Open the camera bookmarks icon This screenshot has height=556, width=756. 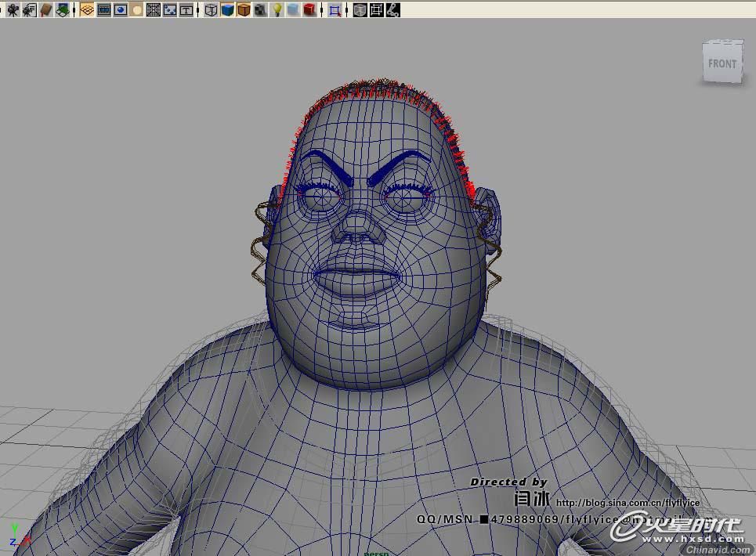(45, 9)
